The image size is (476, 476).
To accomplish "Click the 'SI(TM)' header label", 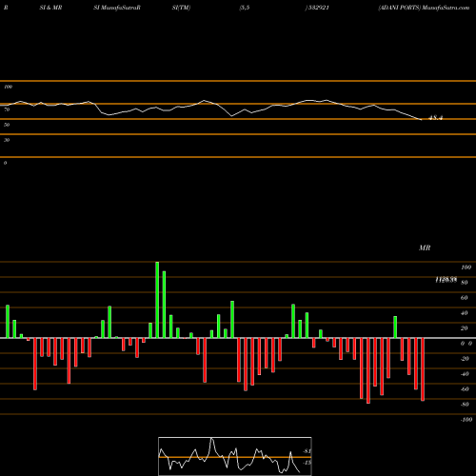I will (x=181, y=8).
